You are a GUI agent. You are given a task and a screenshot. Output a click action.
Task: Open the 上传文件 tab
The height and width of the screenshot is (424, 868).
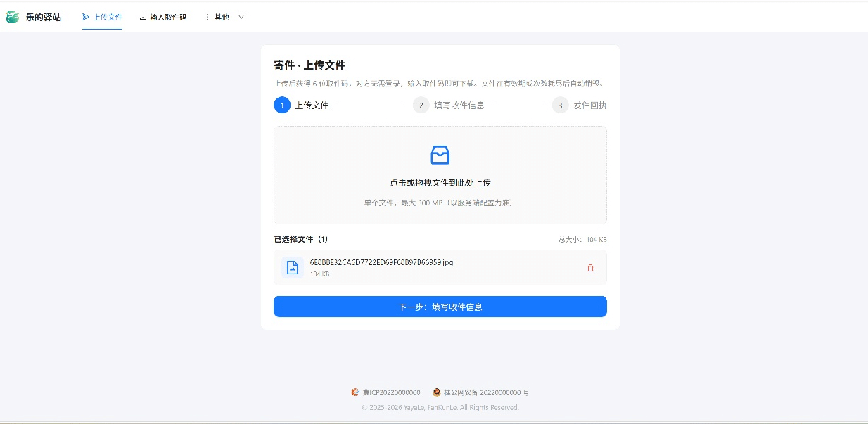click(102, 17)
